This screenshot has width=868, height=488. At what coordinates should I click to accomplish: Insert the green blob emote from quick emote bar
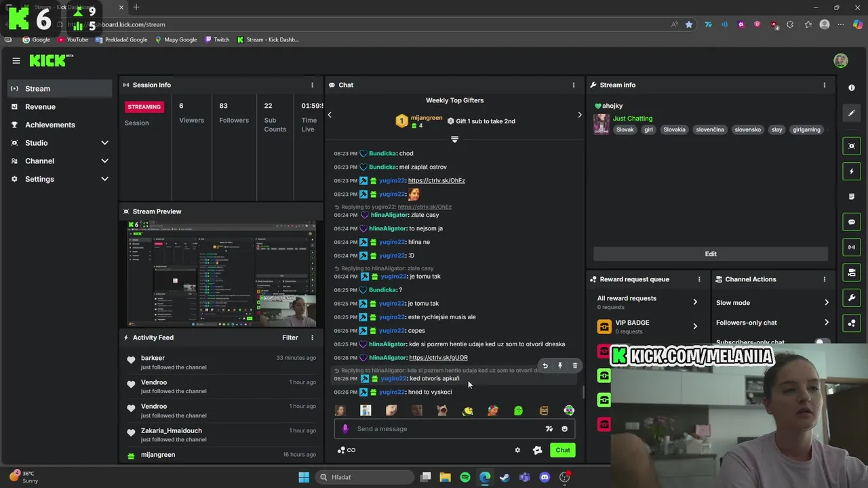pos(518,410)
